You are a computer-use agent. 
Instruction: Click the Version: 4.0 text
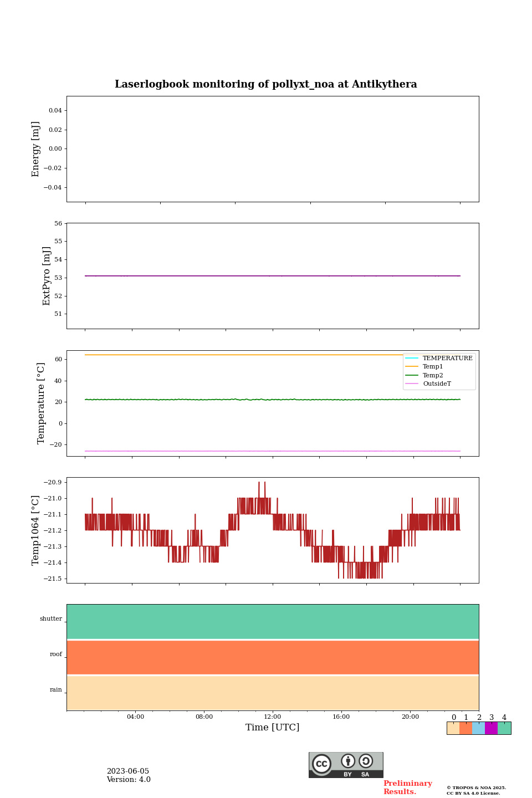click(129, 780)
